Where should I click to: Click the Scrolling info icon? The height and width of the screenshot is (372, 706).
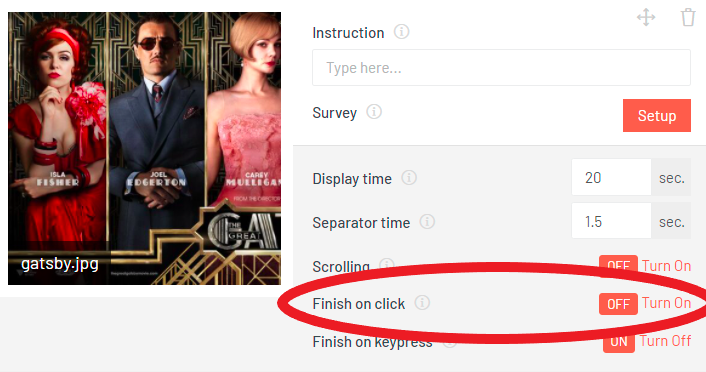click(x=387, y=265)
